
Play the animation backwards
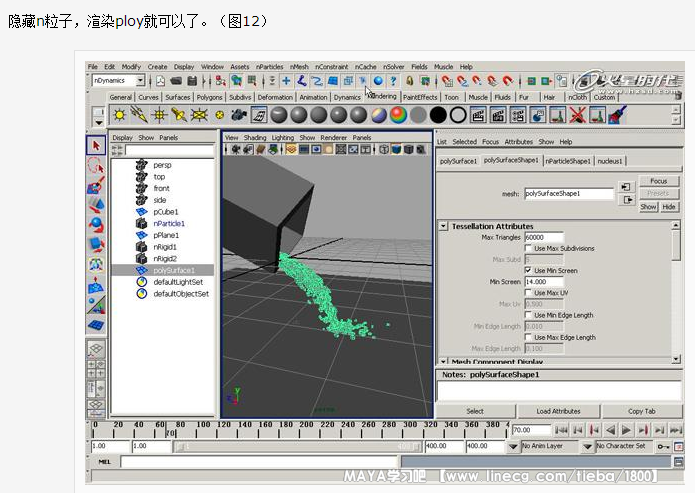click(x=610, y=430)
